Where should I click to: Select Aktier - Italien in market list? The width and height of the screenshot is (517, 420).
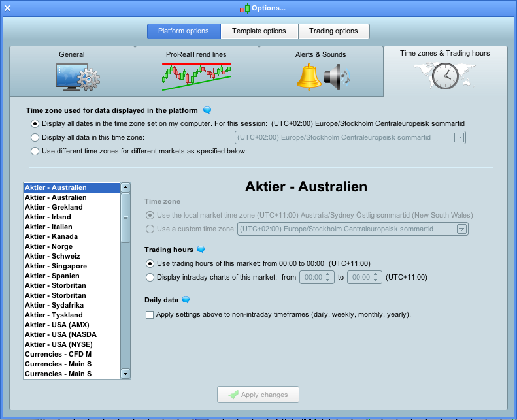[72, 227]
